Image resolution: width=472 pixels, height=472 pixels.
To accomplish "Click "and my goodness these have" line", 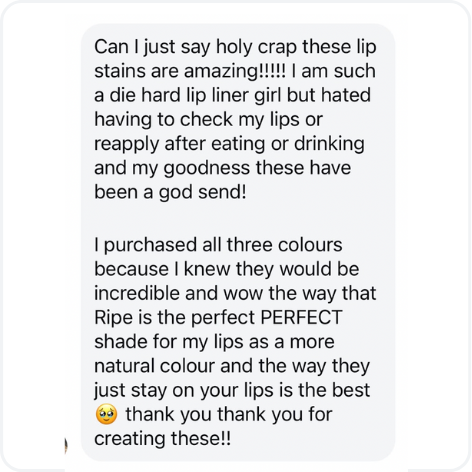I will pyautogui.click(x=223, y=168).
